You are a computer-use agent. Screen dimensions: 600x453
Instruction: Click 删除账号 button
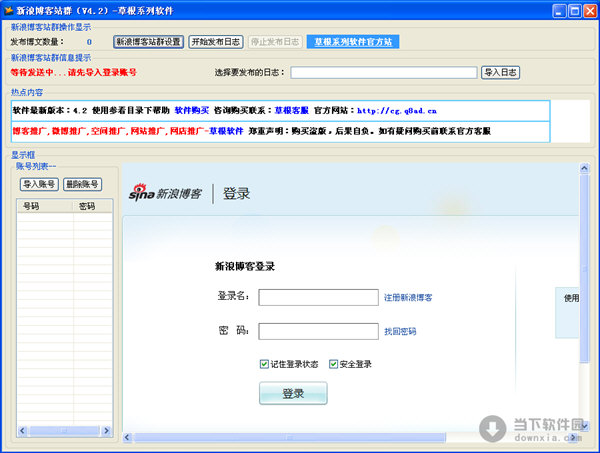coord(82,184)
